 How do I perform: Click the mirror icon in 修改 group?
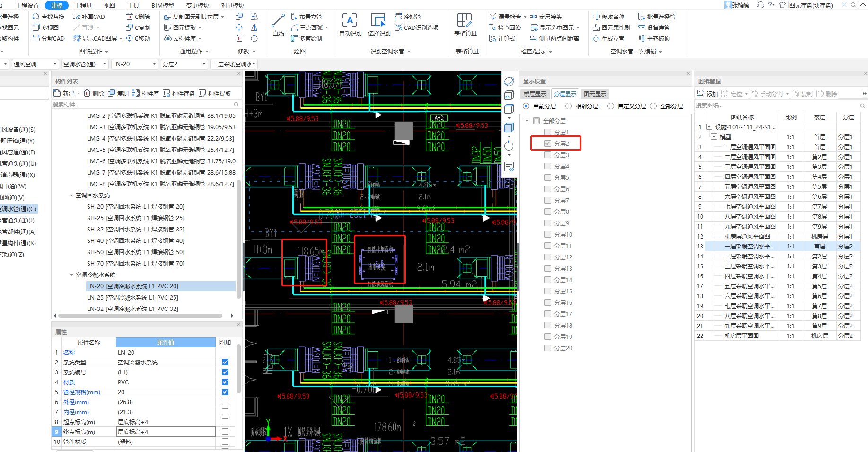click(x=254, y=27)
